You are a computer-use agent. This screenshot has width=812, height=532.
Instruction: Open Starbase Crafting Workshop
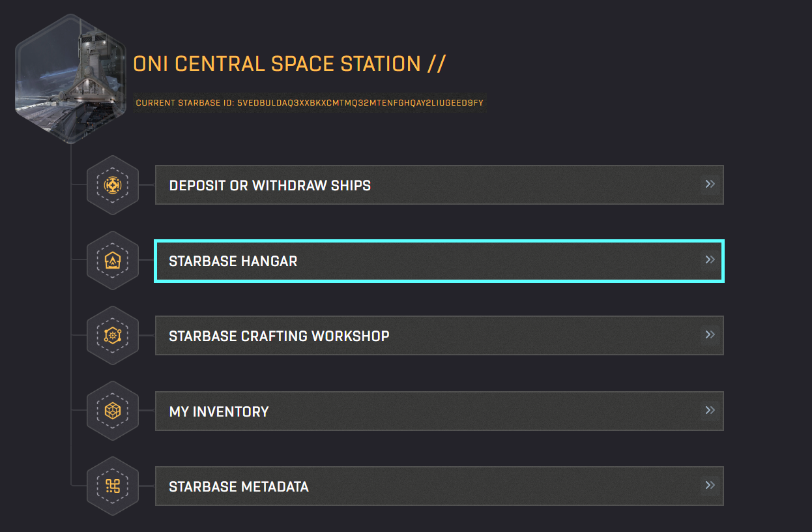[279, 336]
